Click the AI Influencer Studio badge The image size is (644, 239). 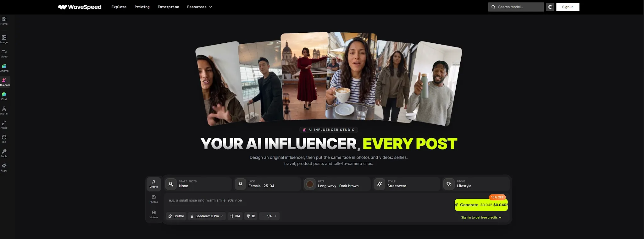(x=329, y=130)
